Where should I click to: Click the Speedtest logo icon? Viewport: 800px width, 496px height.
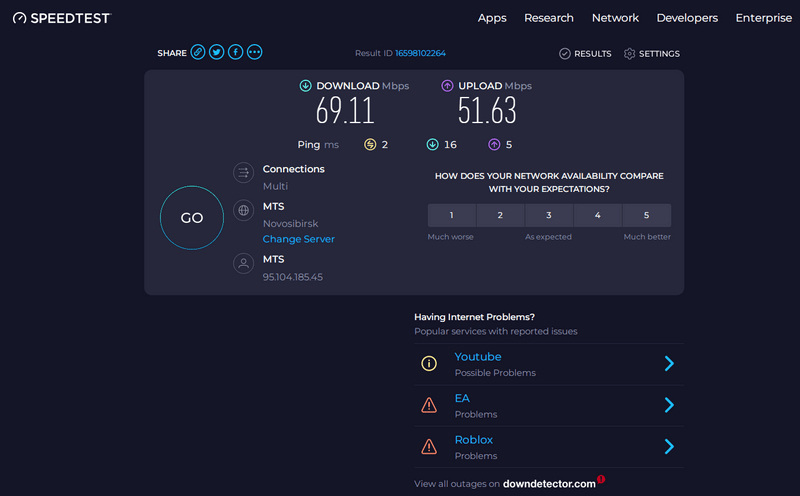pyautogui.click(x=20, y=18)
